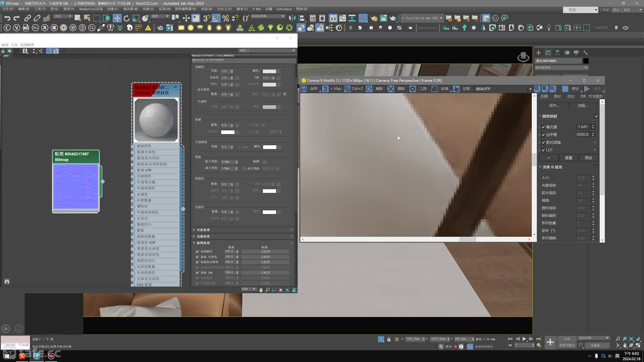Open the Substance menu

click(284, 9)
